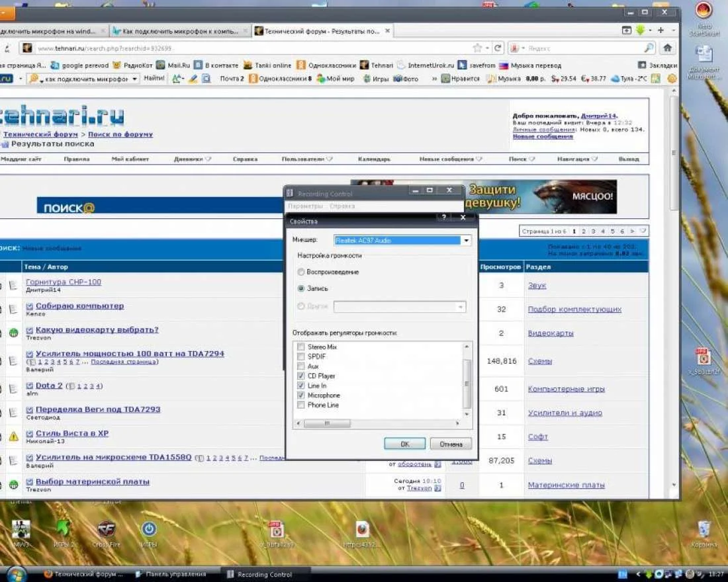The image size is (728, 582).
Task: Open the Гарнитура CHP-100 thread link
Action: coord(64,282)
